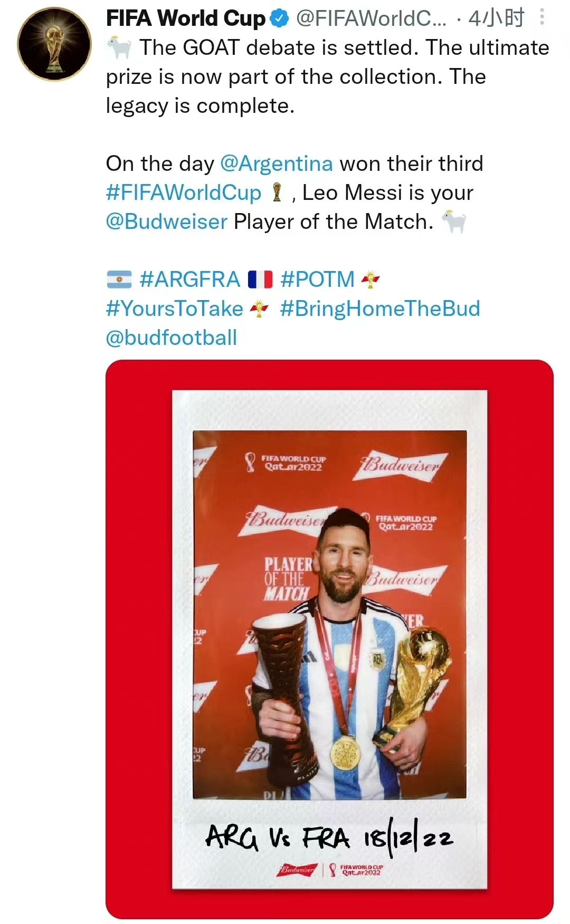Screen dimensions: 570x924
Task: Click the FIFA World Cup display name
Action: point(186,19)
